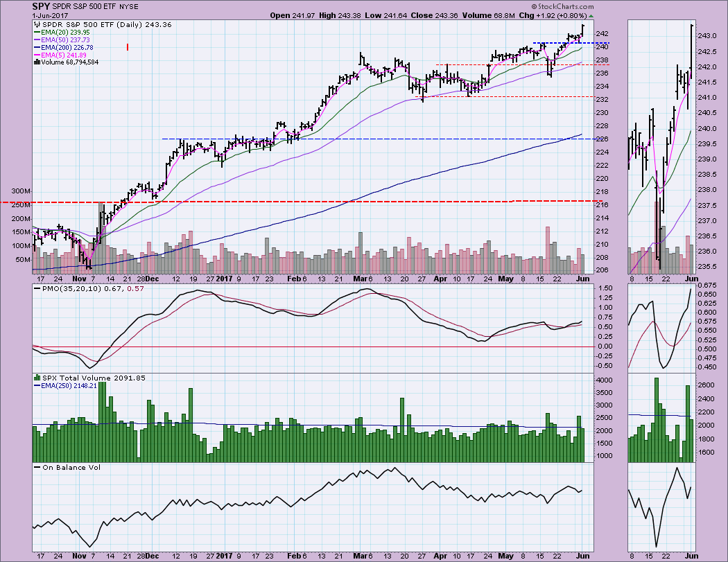This screenshot has height=562, width=728.
Task: Select the EMA(200) blue legend line marker
Action: (37, 47)
